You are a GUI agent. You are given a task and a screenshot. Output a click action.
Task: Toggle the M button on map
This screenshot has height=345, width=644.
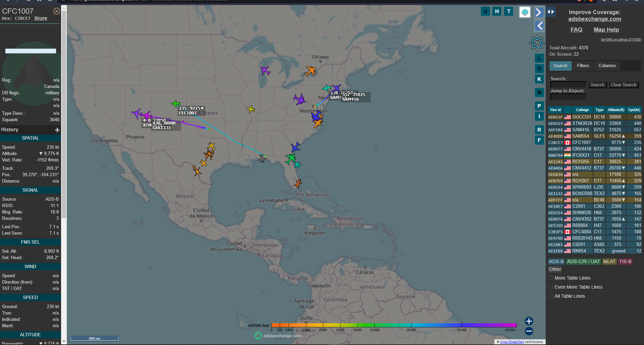539,93
